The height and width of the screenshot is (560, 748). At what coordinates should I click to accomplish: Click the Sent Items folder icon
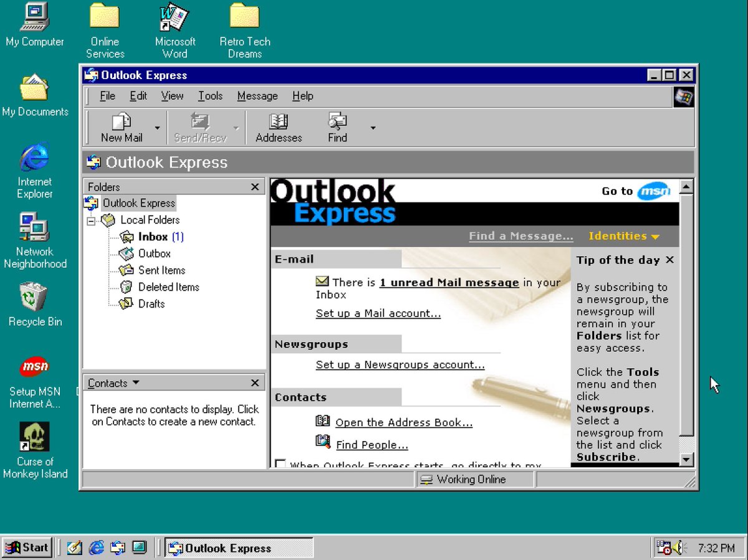[127, 270]
